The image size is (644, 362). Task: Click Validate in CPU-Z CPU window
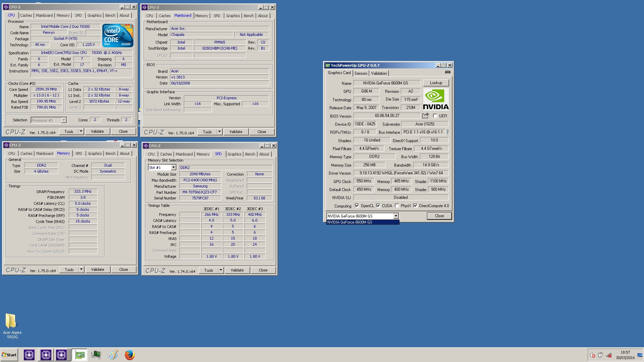point(97,131)
